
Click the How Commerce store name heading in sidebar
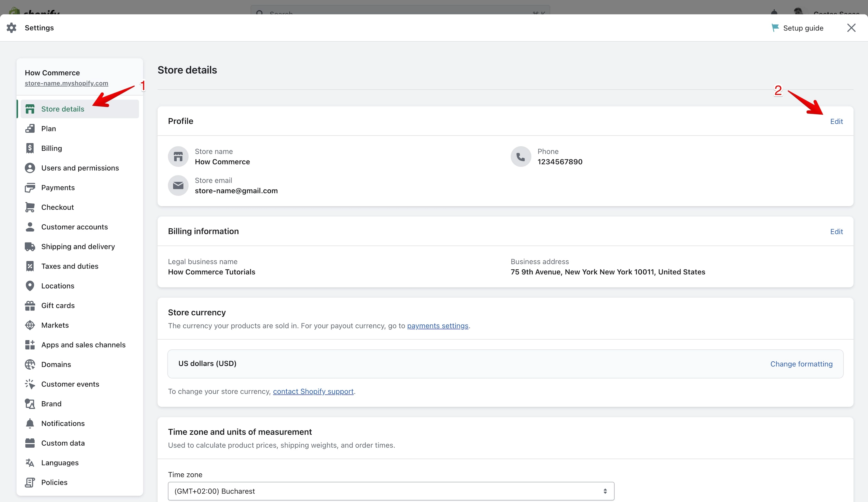[x=52, y=73]
